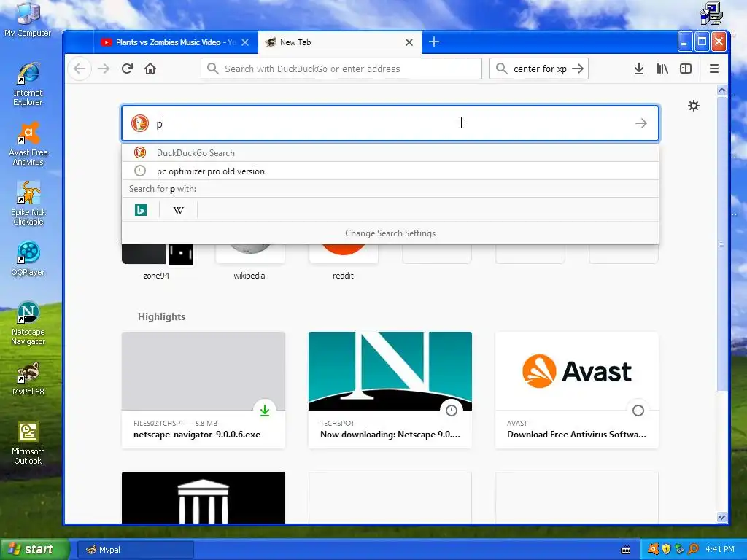Select the New Tab tab

tap(339, 42)
